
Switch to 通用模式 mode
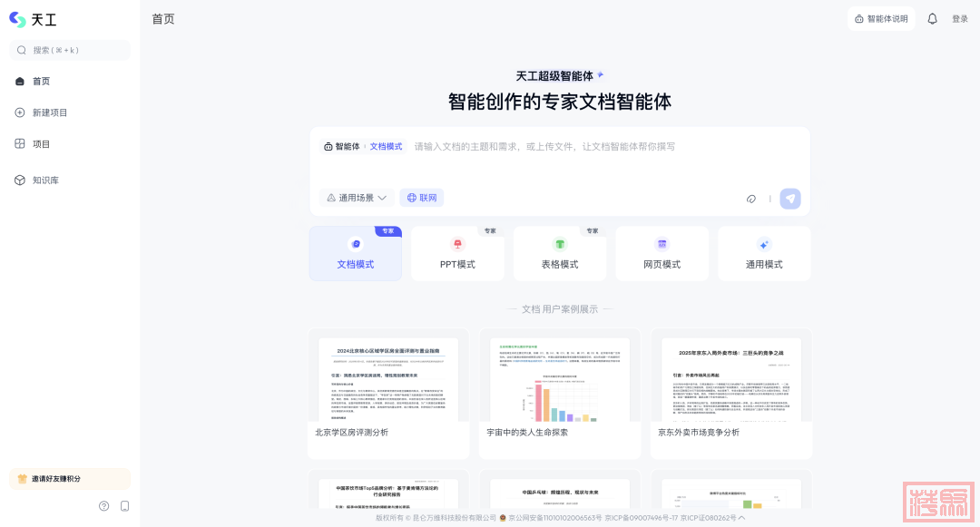coord(763,253)
